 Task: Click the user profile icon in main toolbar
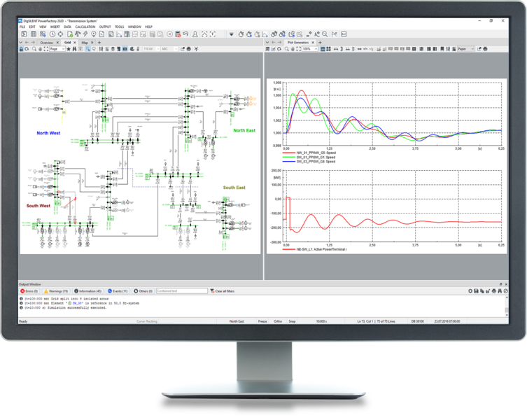click(195, 34)
